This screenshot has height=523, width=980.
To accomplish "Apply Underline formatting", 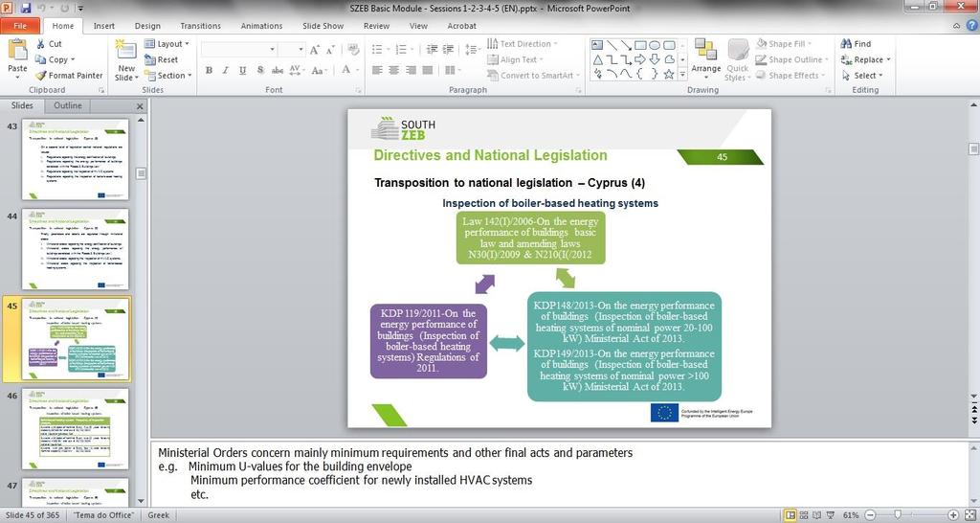I will 242,70.
